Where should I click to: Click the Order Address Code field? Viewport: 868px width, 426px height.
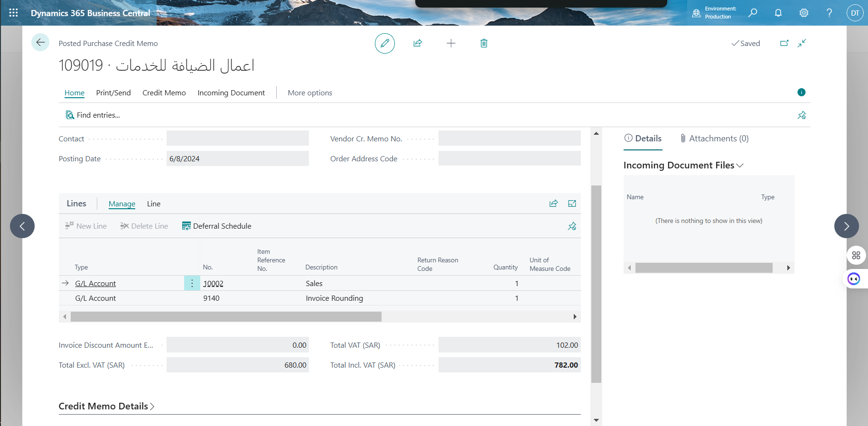tap(510, 158)
